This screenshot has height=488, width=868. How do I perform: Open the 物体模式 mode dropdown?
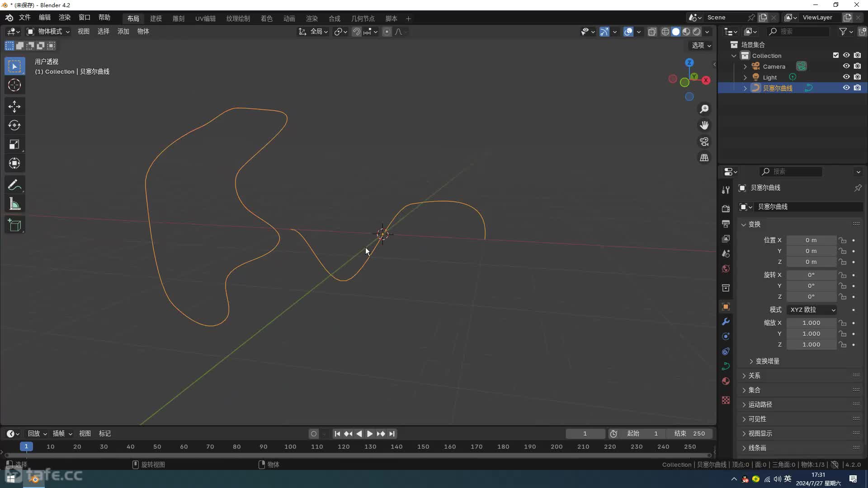pyautogui.click(x=48, y=31)
